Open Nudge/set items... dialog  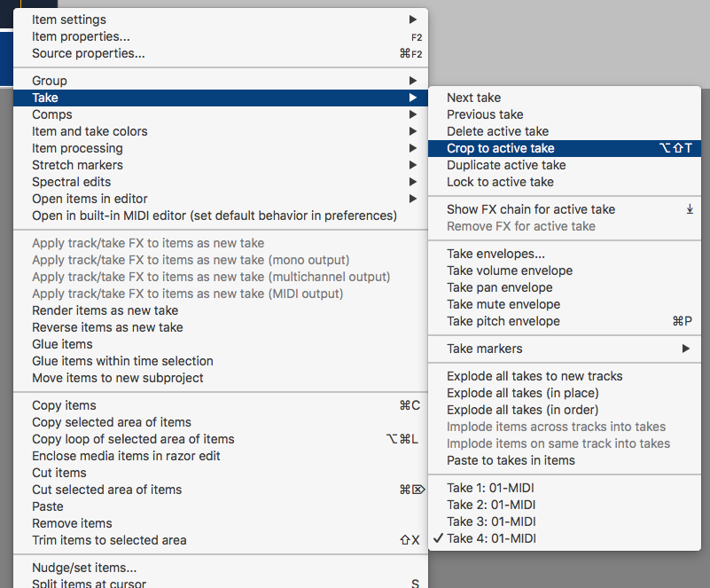(84, 568)
